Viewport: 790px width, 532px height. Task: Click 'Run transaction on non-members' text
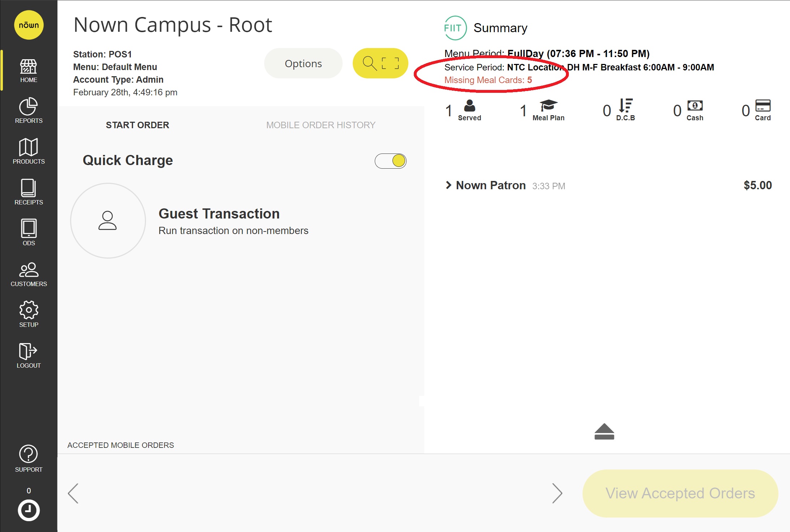coord(233,230)
